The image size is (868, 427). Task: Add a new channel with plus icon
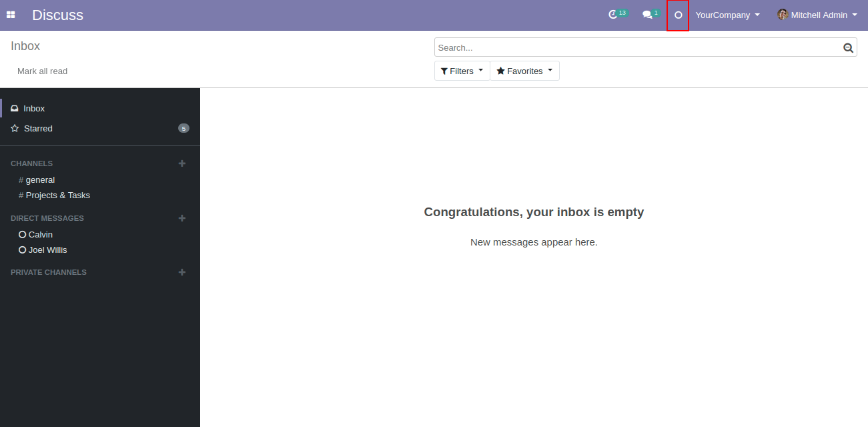pyautogui.click(x=182, y=163)
